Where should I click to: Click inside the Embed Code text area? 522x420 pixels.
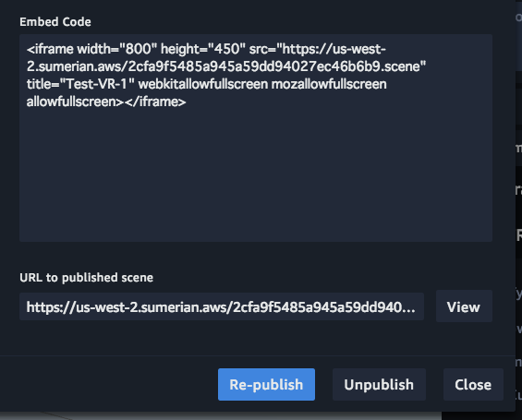256,138
